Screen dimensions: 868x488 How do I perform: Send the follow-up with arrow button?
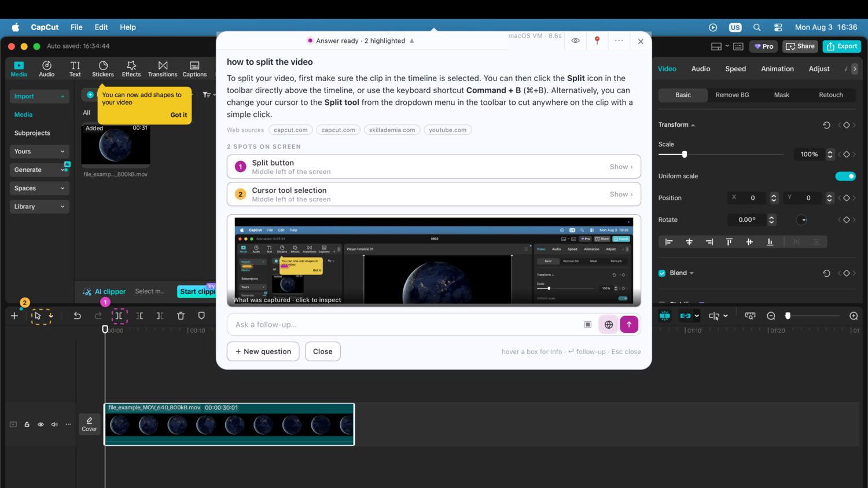click(629, 325)
